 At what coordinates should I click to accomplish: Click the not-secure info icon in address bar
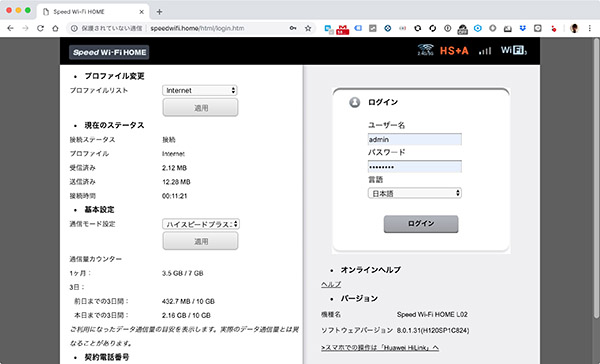(x=74, y=28)
